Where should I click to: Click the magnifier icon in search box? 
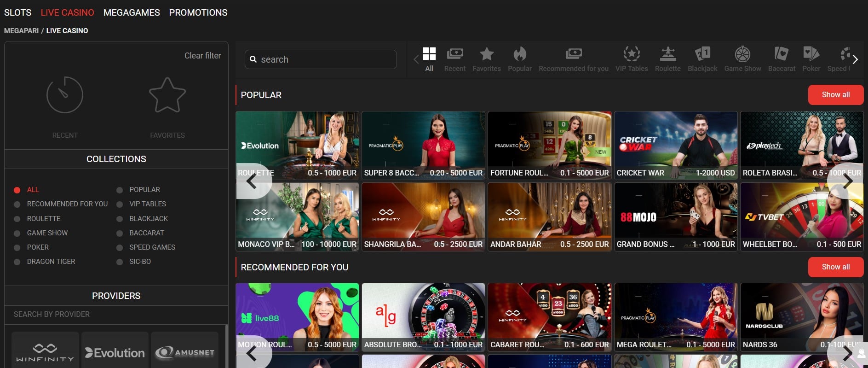(253, 59)
